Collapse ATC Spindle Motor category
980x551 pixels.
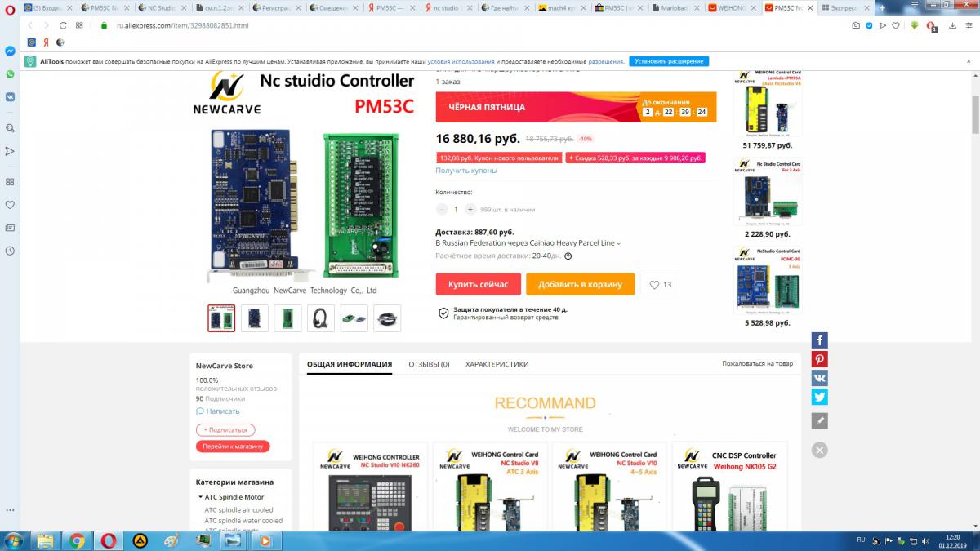(200, 497)
